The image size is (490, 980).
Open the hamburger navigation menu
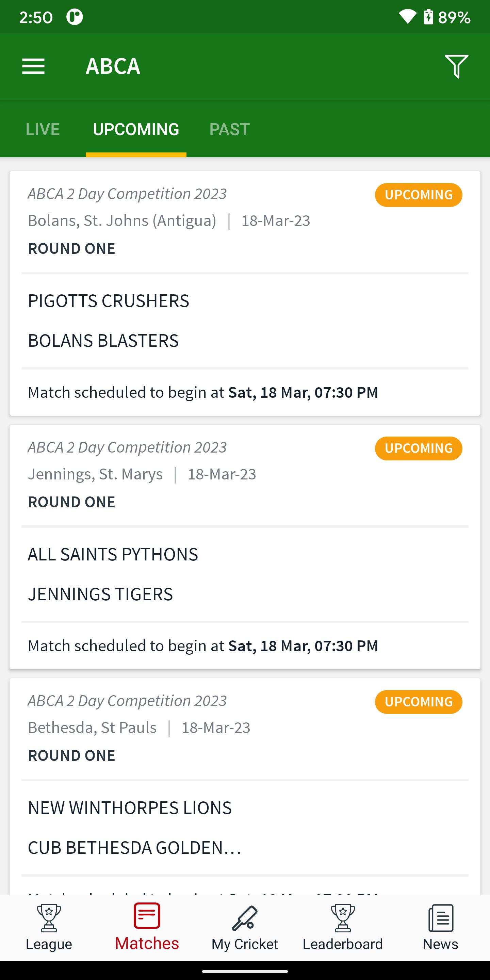pyautogui.click(x=33, y=67)
